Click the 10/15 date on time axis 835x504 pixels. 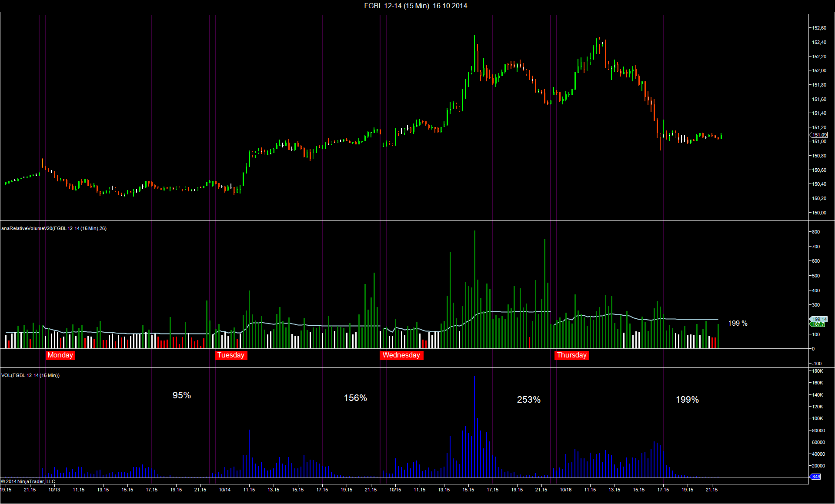tap(395, 490)
